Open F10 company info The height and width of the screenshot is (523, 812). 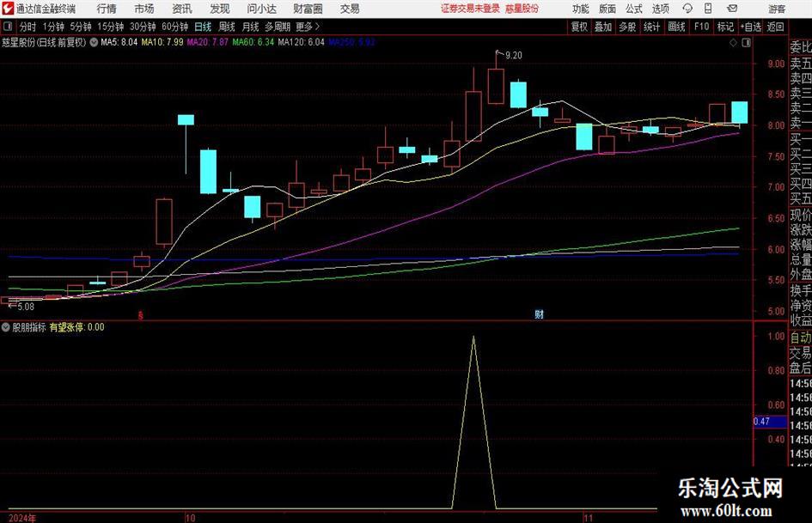(701, 27)
